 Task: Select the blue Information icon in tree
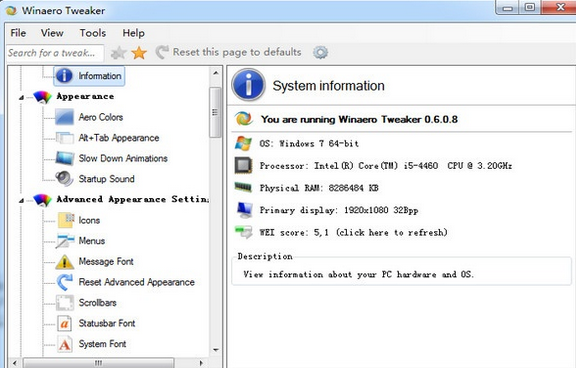tap(64, 76)
